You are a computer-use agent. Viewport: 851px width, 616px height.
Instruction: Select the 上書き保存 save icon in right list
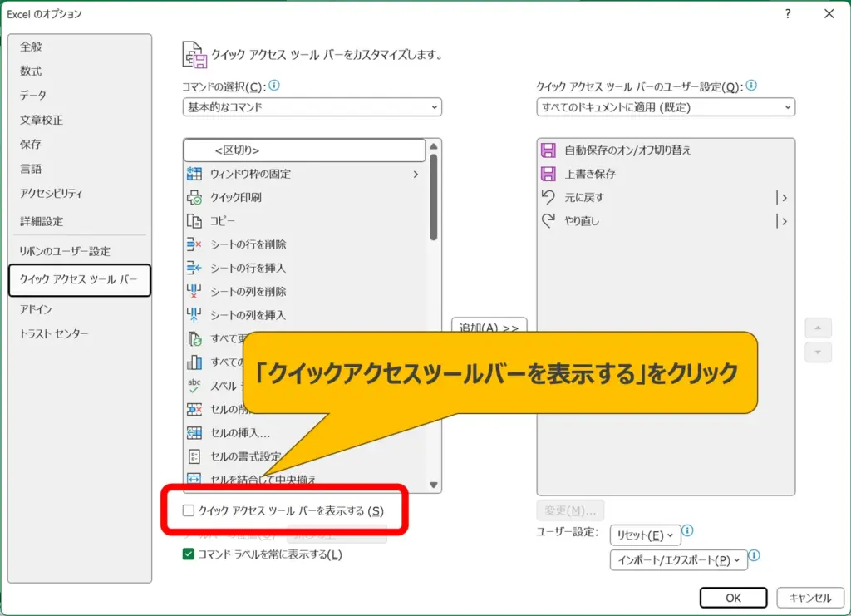point(548,174)
